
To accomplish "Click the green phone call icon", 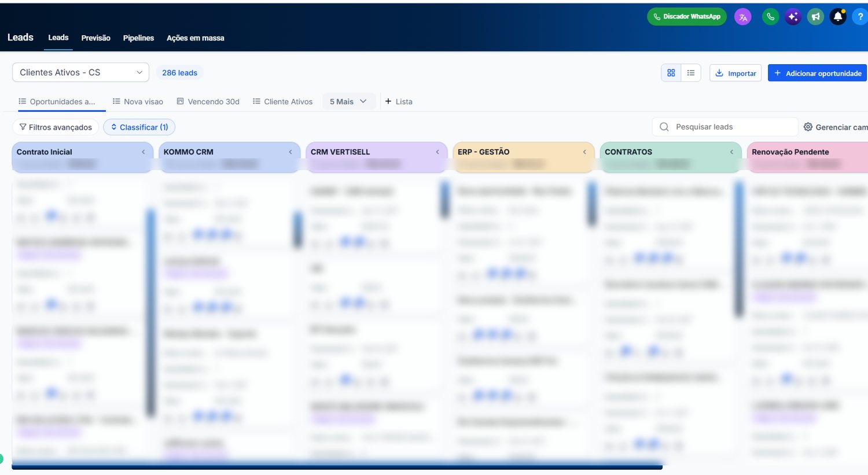I will tap(770, 17).
